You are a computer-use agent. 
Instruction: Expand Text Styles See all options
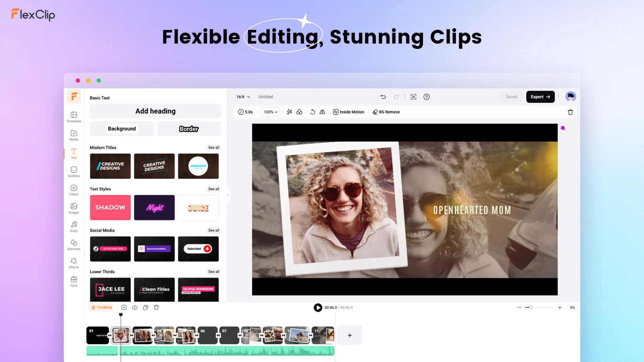coord(214,189)
